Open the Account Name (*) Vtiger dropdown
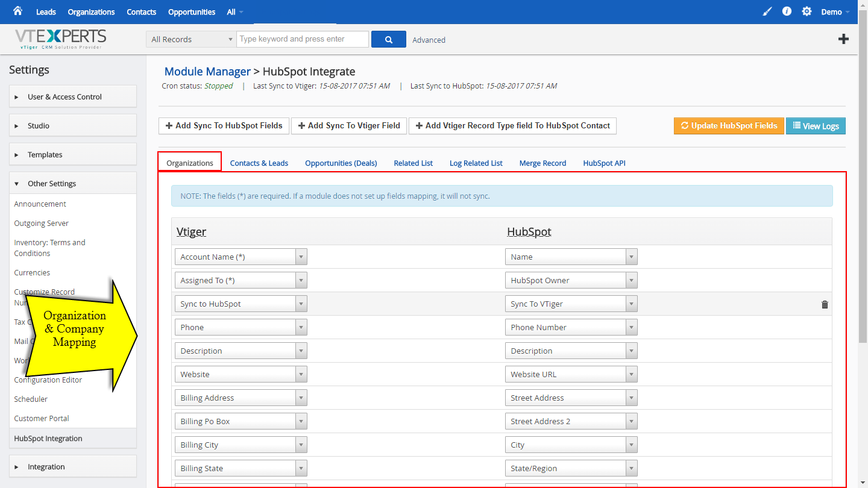 coord(241,257)
